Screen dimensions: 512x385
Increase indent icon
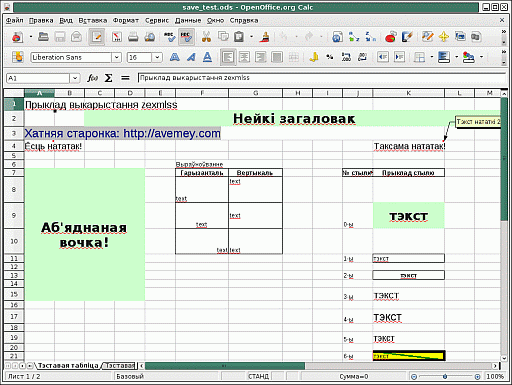point(399,57)
